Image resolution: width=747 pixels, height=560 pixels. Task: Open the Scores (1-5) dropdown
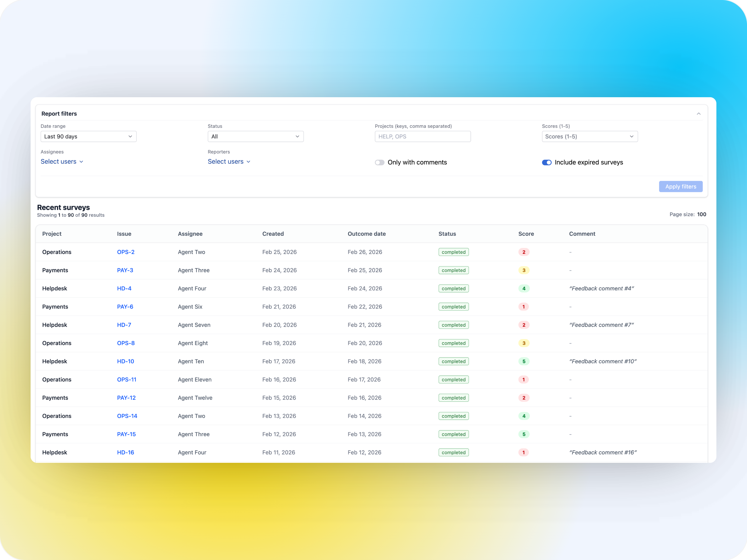click(589, 136)
